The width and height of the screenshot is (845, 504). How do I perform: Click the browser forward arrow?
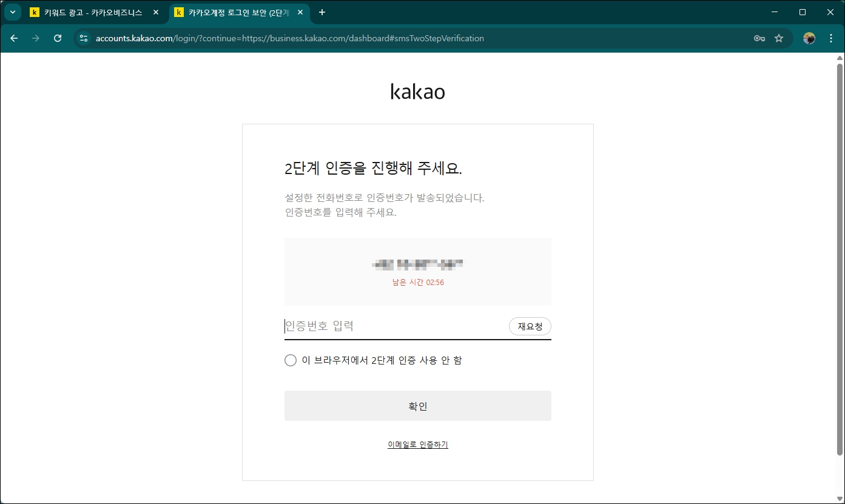pyautogui.click(x=35, y=38)
